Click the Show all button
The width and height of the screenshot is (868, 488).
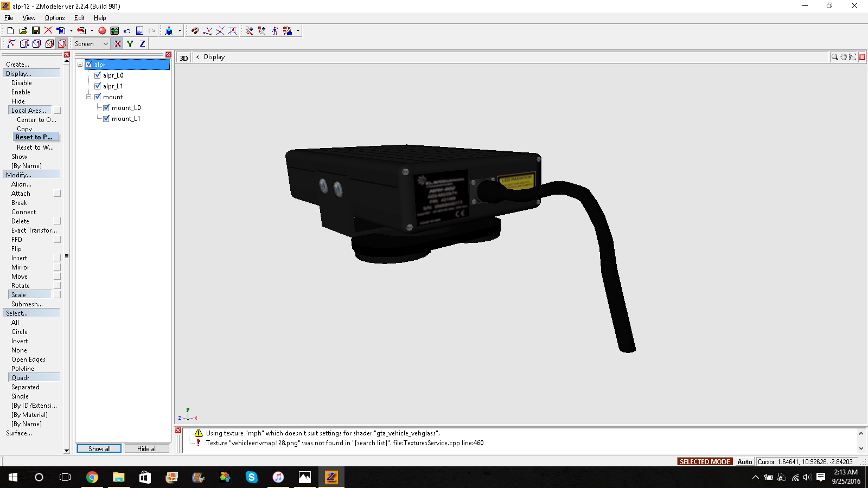99,449
